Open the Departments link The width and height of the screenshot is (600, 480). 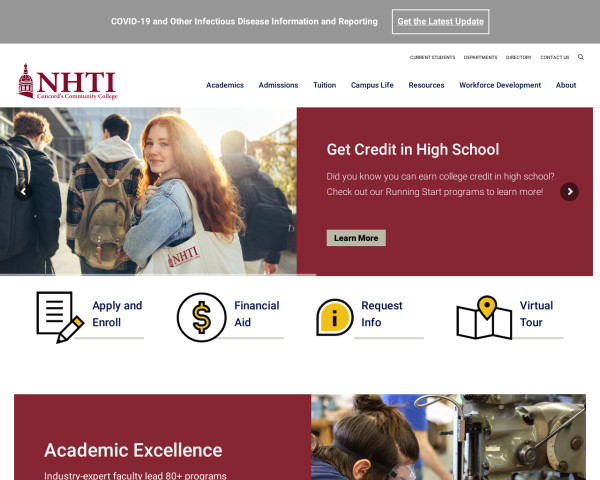click(480, 57)
